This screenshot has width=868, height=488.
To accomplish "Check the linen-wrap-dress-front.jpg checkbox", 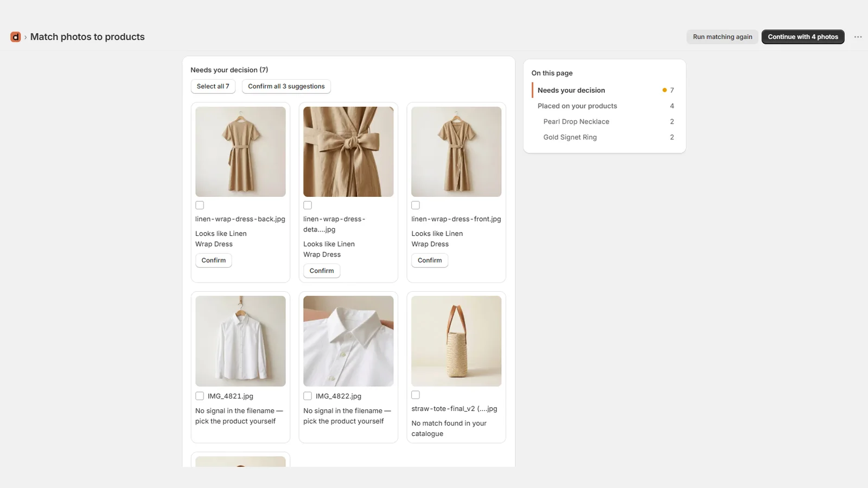I will pyautogui.click(x=416, y=206).
